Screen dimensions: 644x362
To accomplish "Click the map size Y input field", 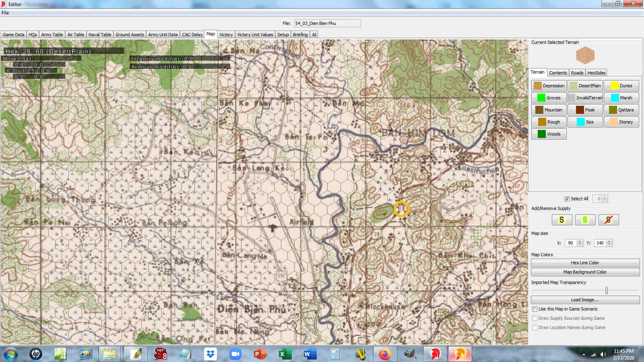I will coord(600,243).
